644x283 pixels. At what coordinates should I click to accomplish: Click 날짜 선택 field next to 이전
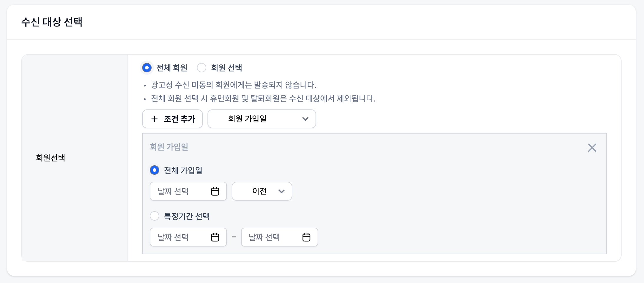[x=180, y=191]
